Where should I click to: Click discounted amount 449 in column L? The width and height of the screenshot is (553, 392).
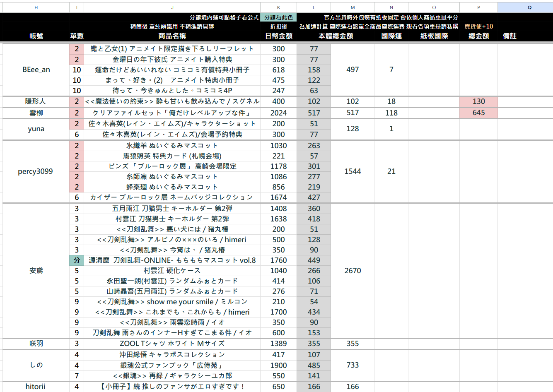point(314,260)
